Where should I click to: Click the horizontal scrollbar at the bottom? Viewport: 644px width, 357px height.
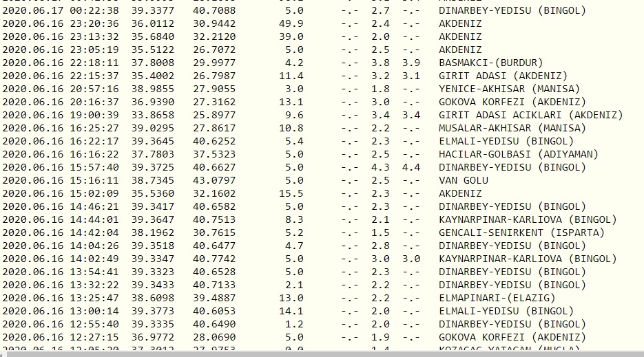(322, 353)
